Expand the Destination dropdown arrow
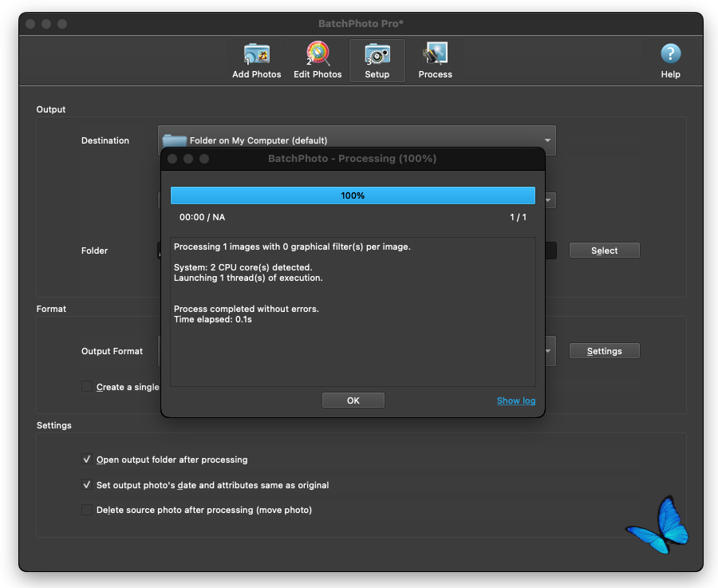Viewport: 718px width, 588px height. (547, 140)
